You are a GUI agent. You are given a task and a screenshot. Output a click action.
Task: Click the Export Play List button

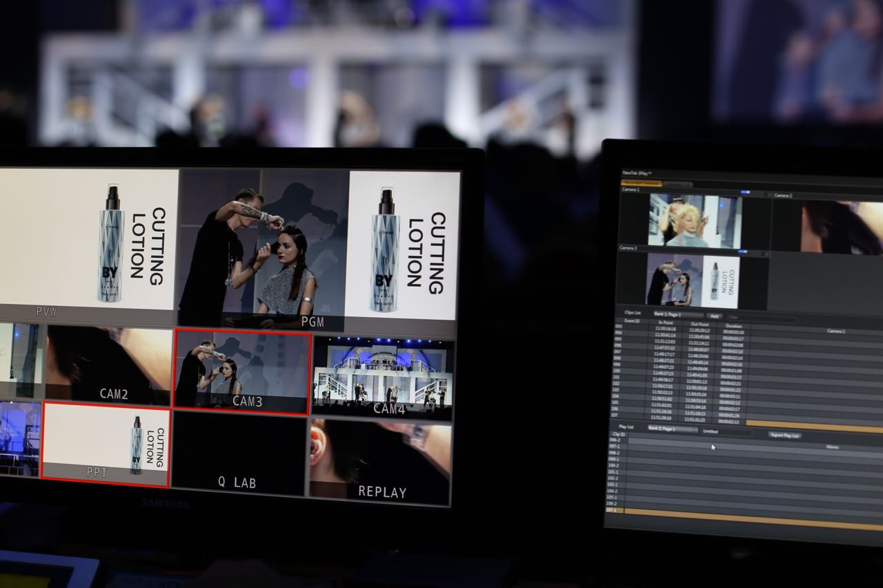tap(784, 435)
